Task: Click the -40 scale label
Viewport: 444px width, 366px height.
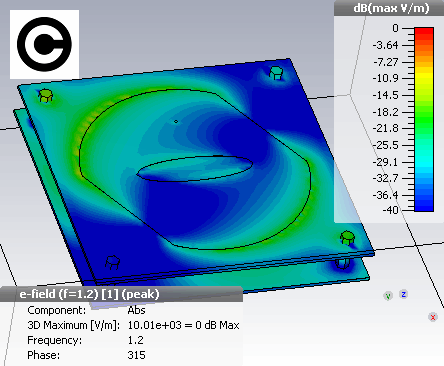Action: (x=390, y=210)
